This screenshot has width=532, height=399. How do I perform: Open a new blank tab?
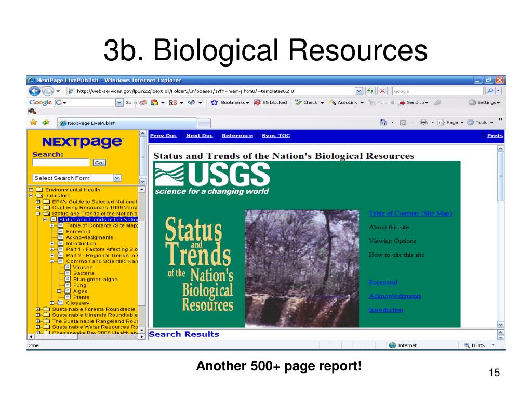[204, 123]
